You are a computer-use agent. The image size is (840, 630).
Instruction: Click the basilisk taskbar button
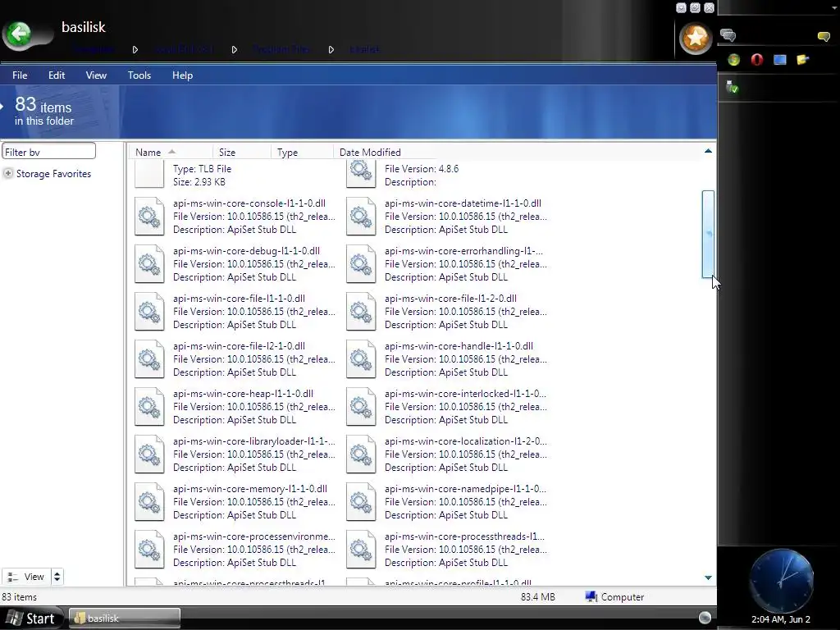point(125,619)
